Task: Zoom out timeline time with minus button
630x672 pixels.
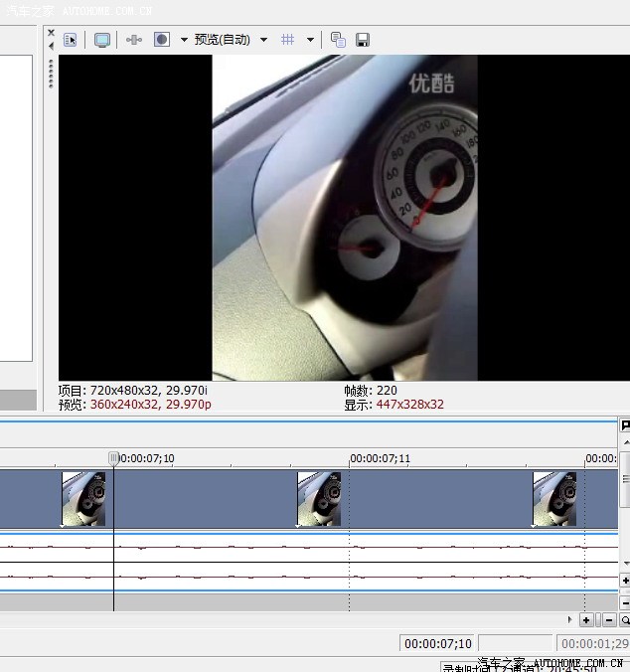Action: pyautogui.click(x=609, y=620)
